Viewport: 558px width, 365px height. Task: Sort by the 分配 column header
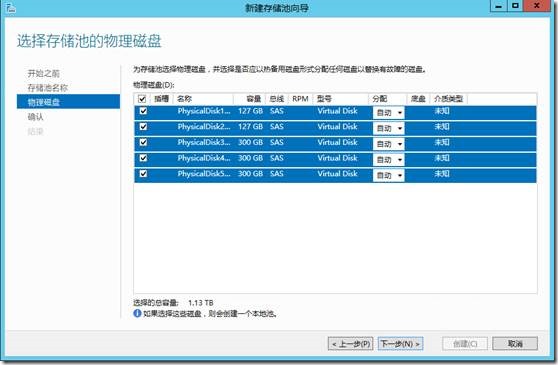coord(388,99)
